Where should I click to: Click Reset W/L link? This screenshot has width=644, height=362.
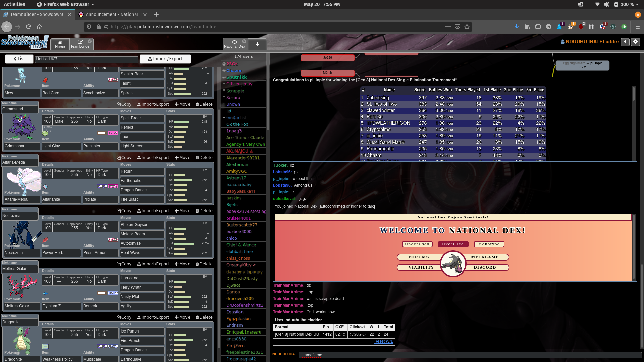[383, 341]
